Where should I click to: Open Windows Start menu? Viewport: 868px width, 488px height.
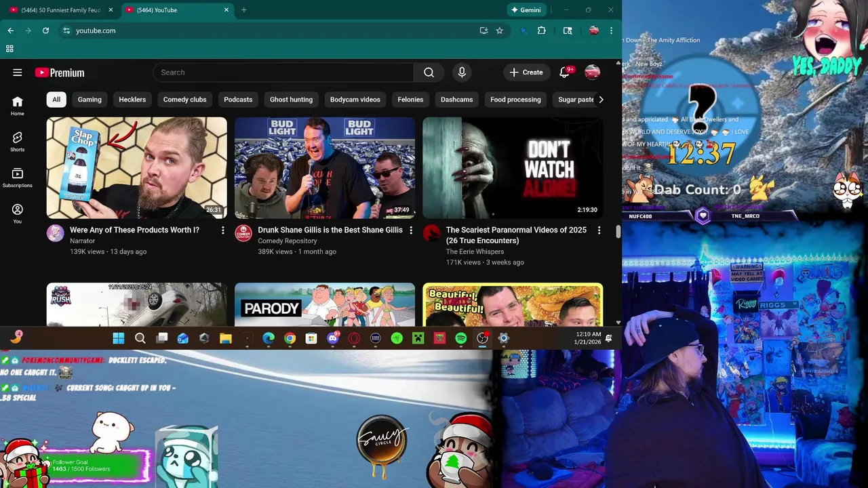pyautogui.click(x=119, y=338)
